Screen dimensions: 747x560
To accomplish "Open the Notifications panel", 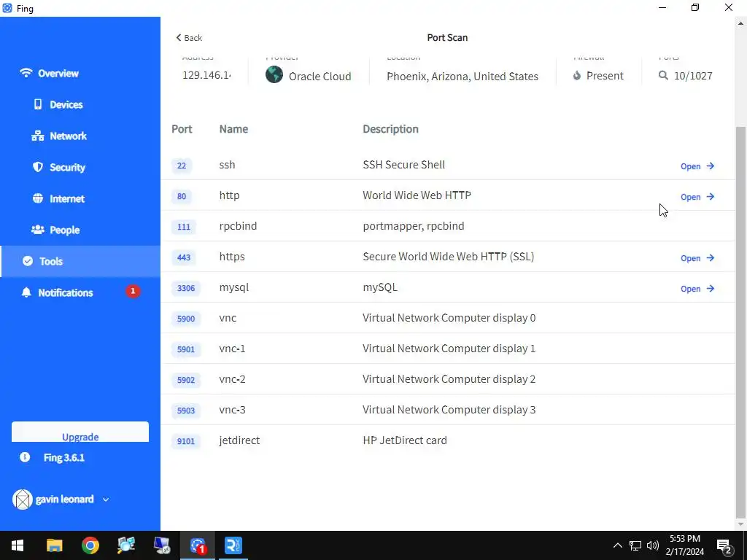I will [x=65, y=293].
